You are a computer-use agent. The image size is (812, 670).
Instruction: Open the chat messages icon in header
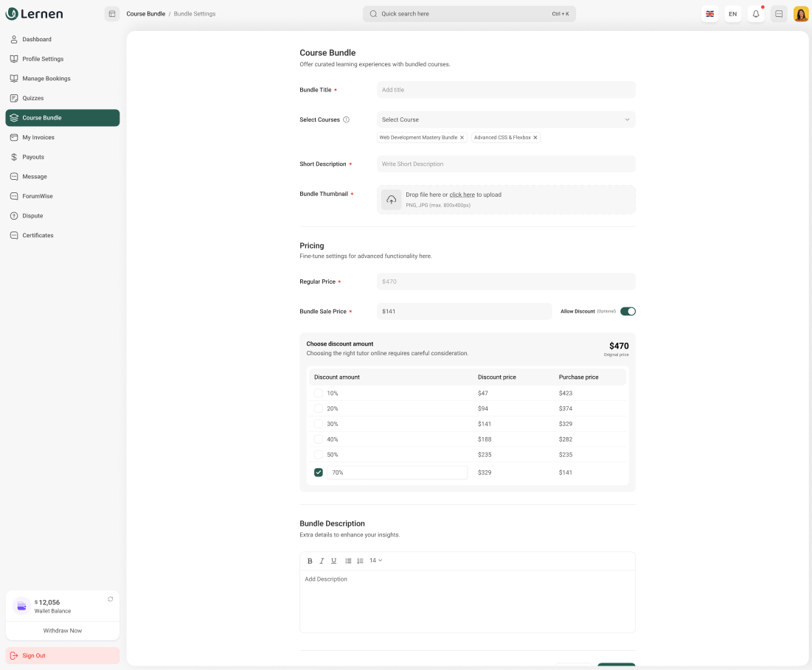point(779,14)
